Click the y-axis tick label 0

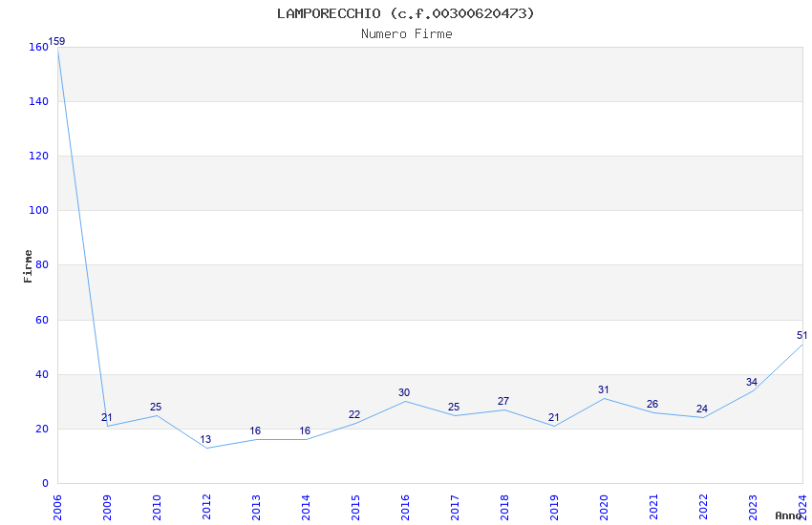point(45,483)
